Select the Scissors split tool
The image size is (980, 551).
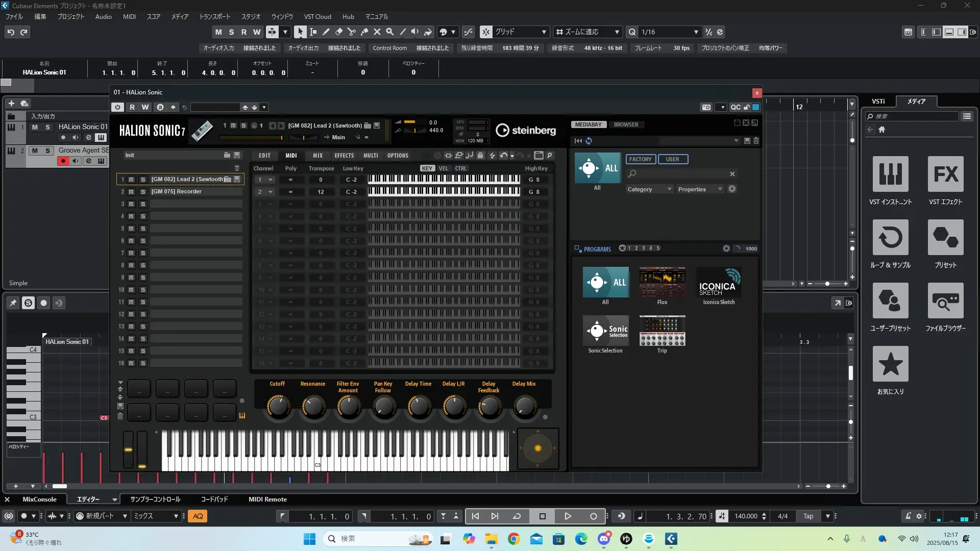coord(352,32)
